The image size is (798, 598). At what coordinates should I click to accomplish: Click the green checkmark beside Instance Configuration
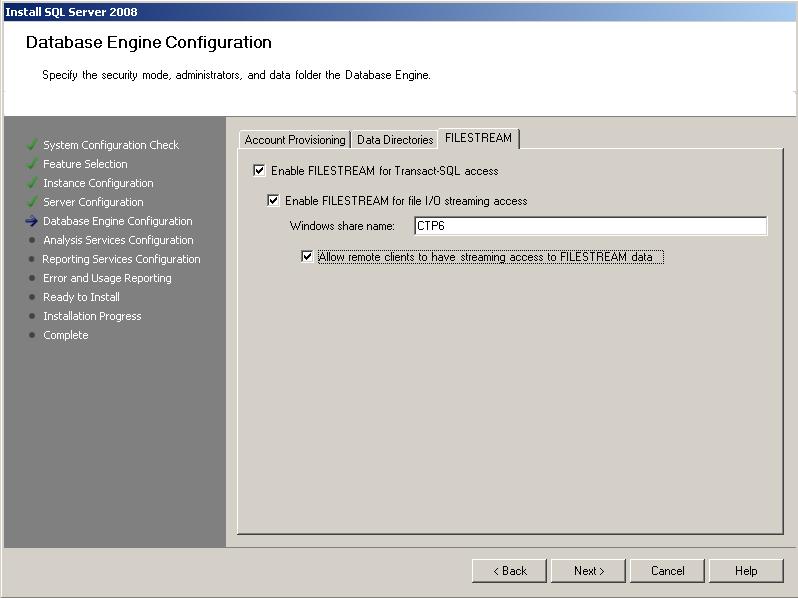(32, 182)
